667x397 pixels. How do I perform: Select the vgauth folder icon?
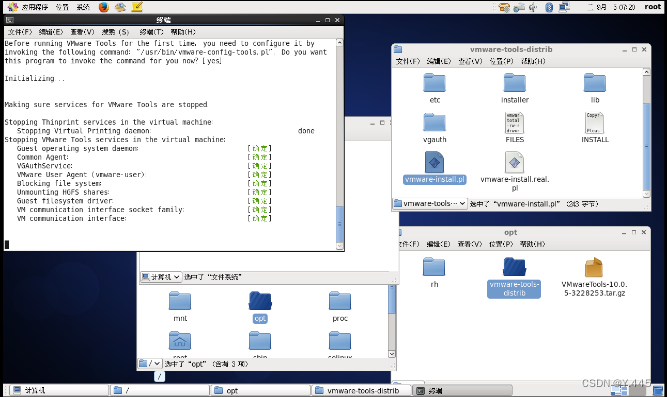434,123
